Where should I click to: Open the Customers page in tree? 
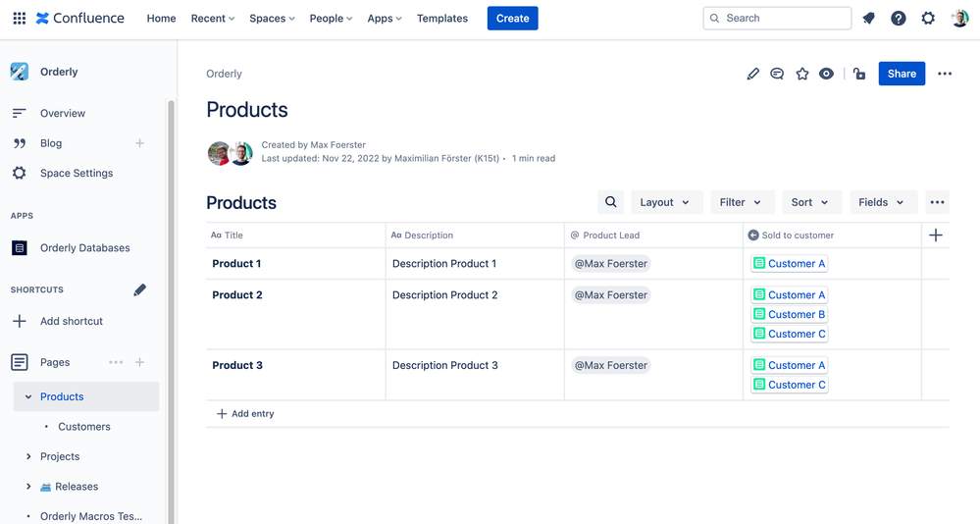click(x=84, y=427)
